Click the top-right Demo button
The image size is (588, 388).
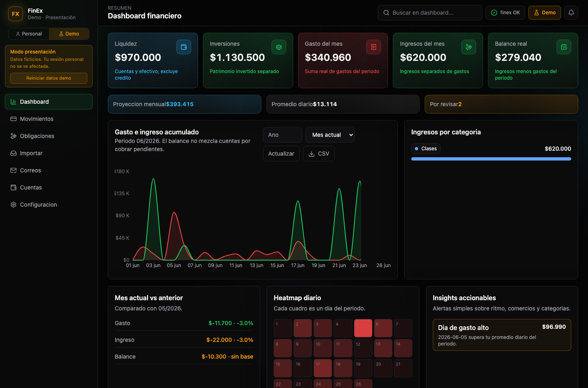[x=545, y=13]
